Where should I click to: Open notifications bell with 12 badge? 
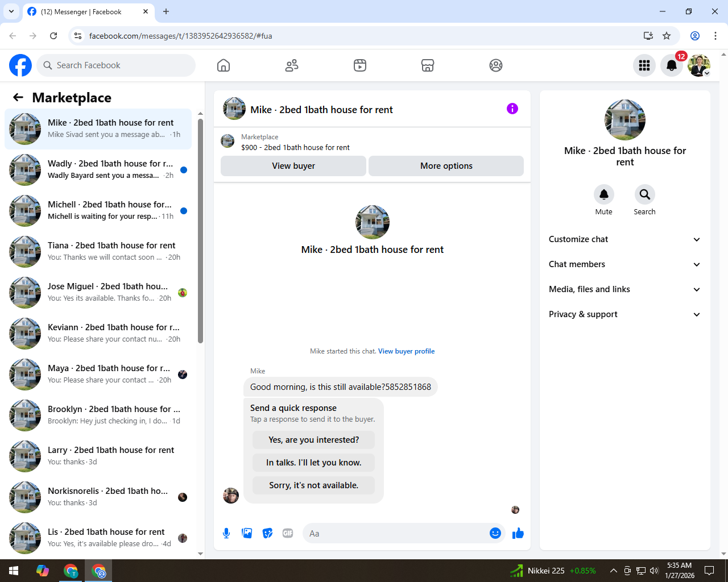pyautogui.click(x=672, y=65)
